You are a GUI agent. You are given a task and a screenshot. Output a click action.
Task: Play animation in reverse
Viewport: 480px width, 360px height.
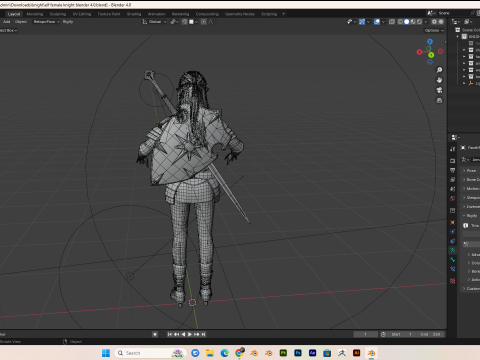point(183,334)
